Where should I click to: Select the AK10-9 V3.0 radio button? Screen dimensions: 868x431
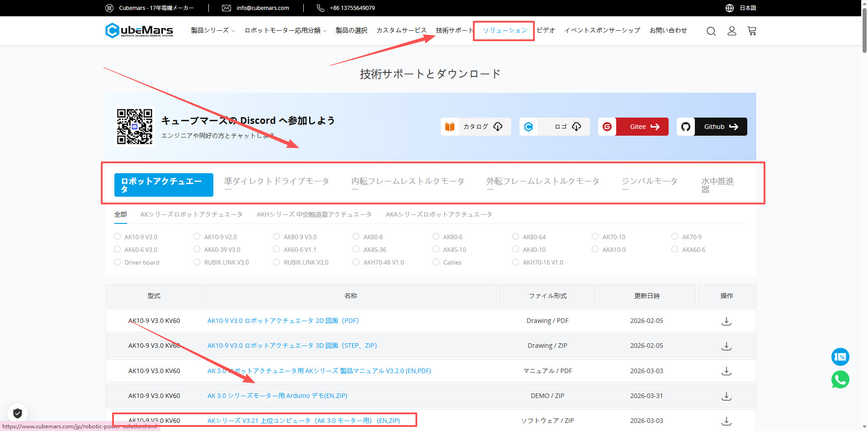pyautogui.click(x=118, y=237)
